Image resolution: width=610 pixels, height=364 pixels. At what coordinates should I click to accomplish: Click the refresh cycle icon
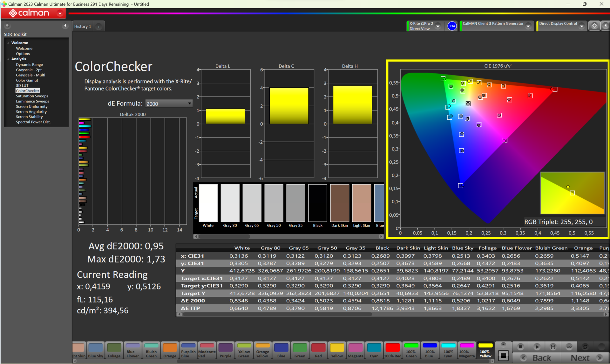[585, 347]
